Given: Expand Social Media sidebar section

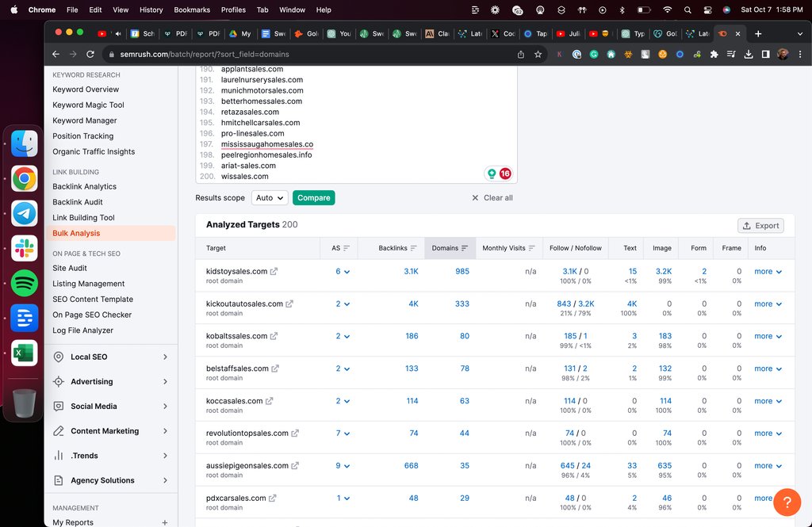Looking at the screenshot, I should [x=111, y=407].
